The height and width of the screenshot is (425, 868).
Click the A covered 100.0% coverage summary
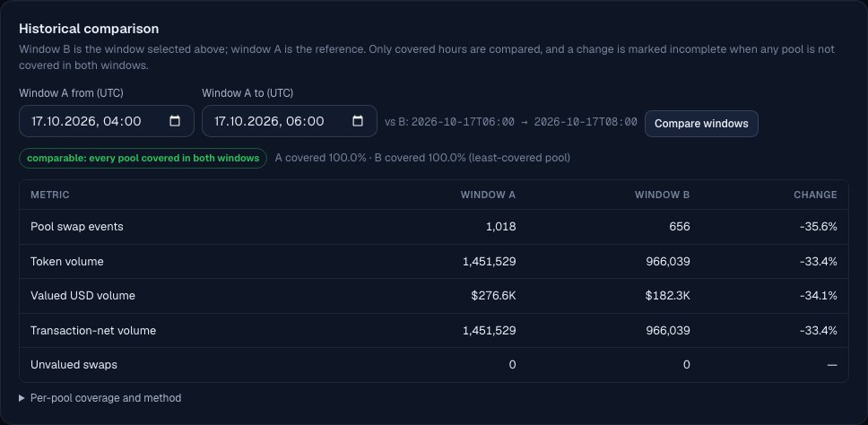[422, 158]
